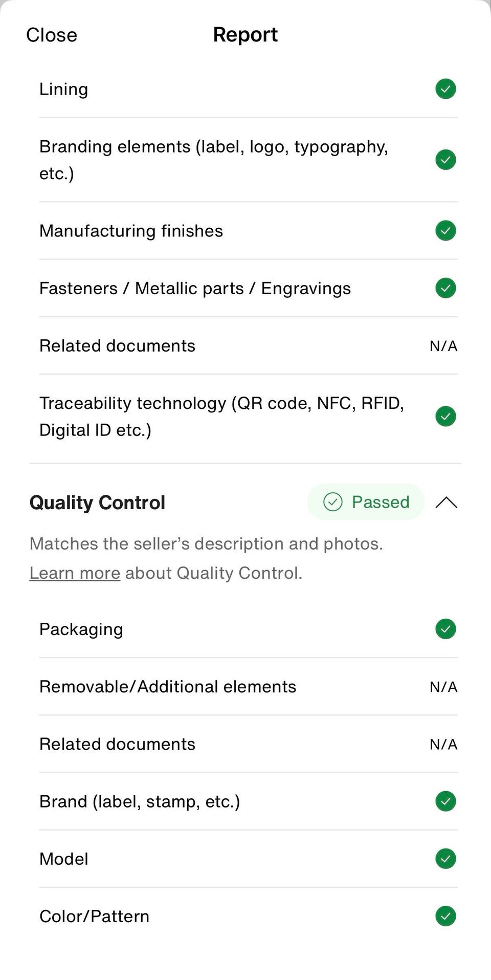Click the Packaging green check icon
Image resolution: width=491 pixels, height=980 pixels.
pyautogui.click(x=445, y=629)
